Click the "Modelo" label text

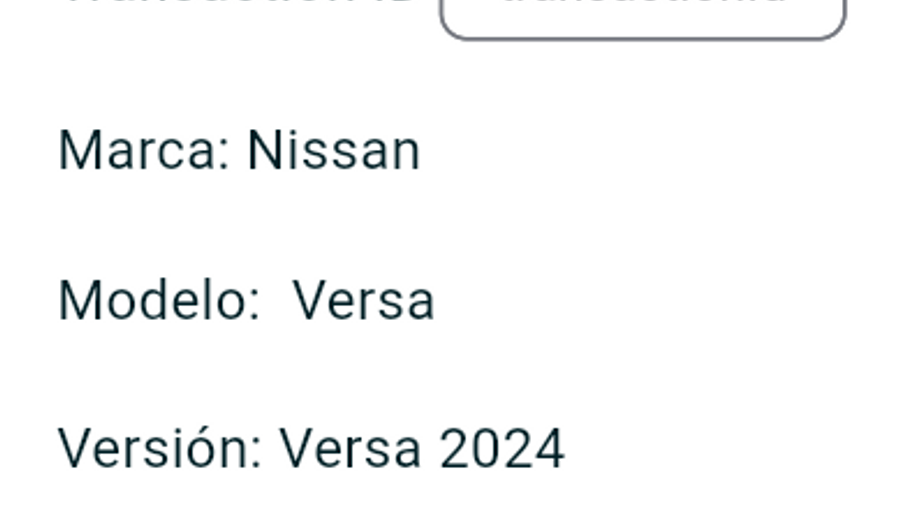[150, 300]
